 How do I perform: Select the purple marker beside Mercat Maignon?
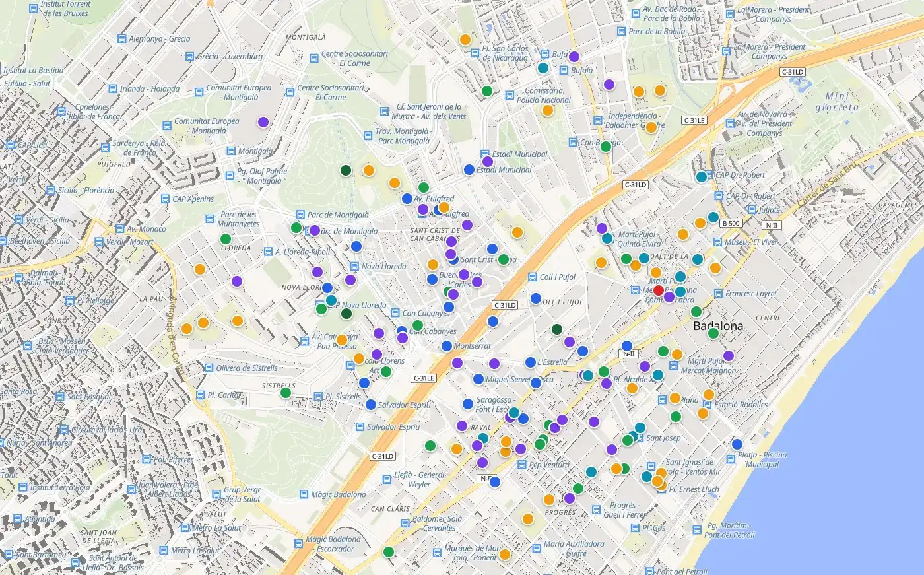pos(729,356)
